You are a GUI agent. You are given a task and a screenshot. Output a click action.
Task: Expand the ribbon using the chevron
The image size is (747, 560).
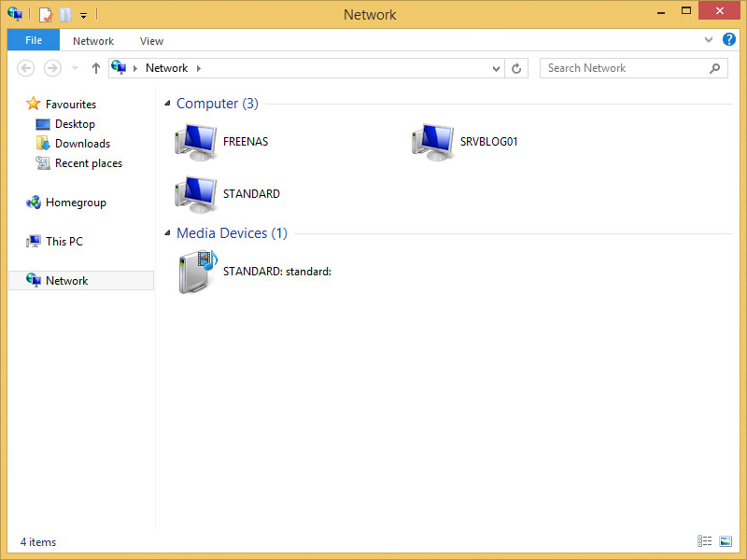coord(709,40)
